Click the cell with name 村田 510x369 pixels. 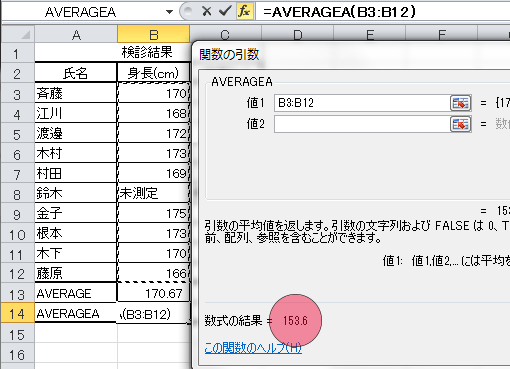pos(76,173)
